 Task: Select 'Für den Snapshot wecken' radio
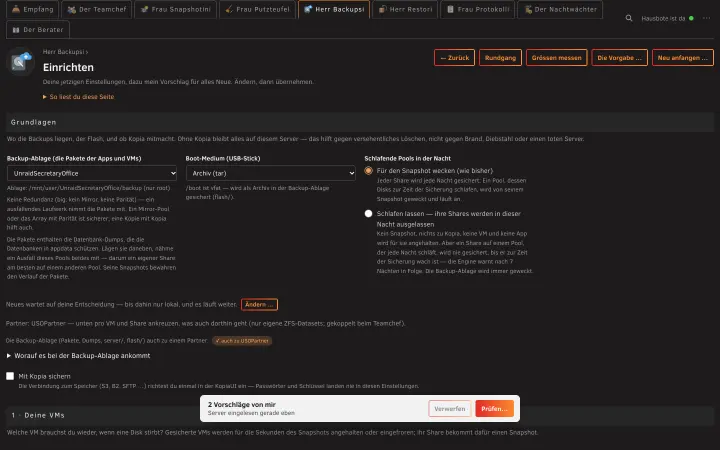368,170
